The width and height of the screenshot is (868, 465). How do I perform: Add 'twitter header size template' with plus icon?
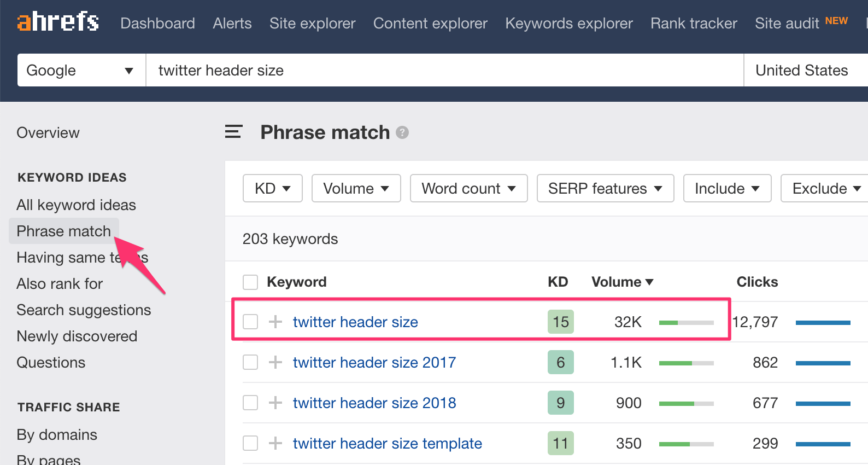(275, 443)
